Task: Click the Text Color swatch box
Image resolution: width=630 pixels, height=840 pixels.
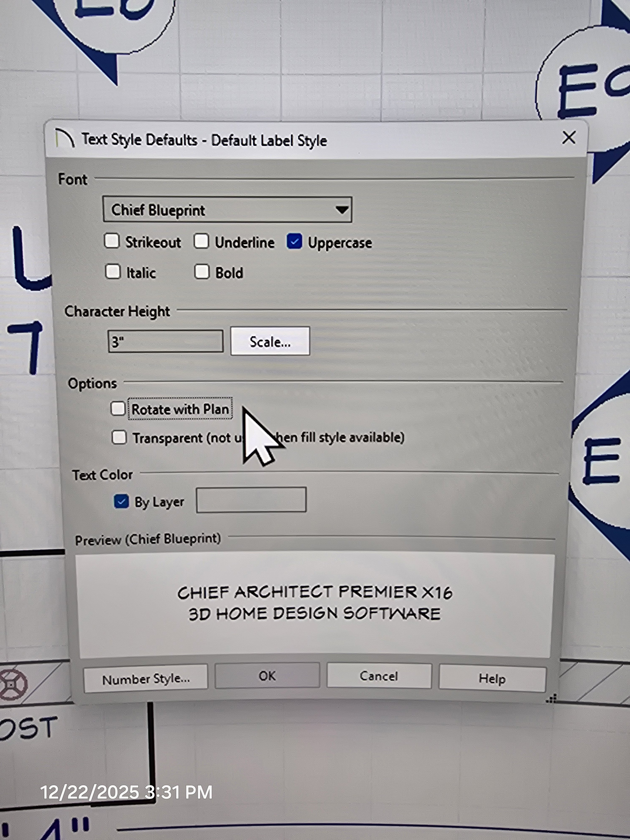Action: [x=251, y=500]
